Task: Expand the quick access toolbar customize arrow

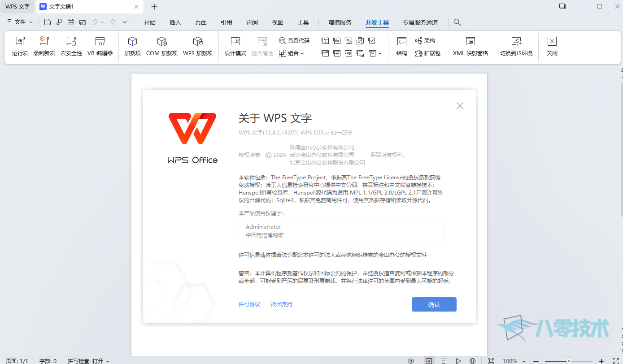Action: (x=125, y=22)
